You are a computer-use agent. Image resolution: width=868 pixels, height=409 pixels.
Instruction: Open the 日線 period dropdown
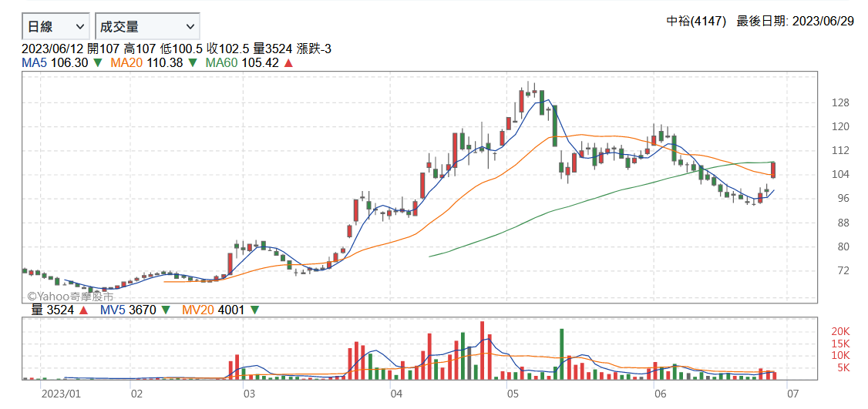click(x=56, y=26)
